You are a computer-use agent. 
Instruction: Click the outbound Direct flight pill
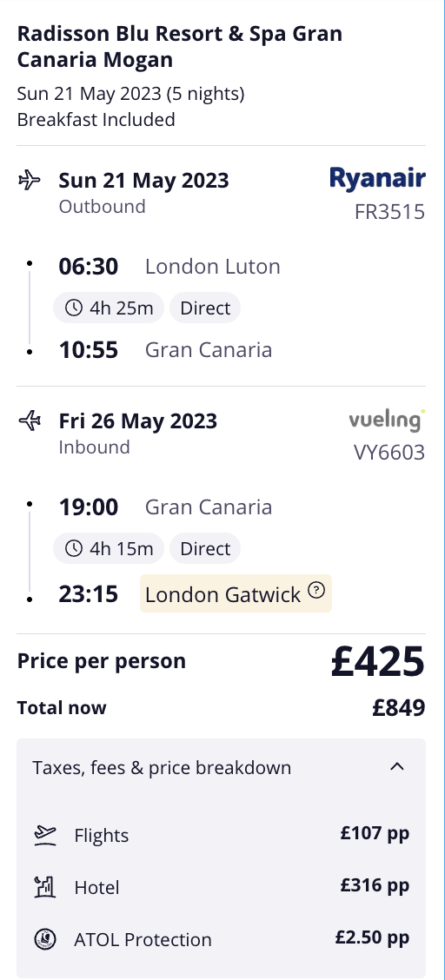point(205,308)
